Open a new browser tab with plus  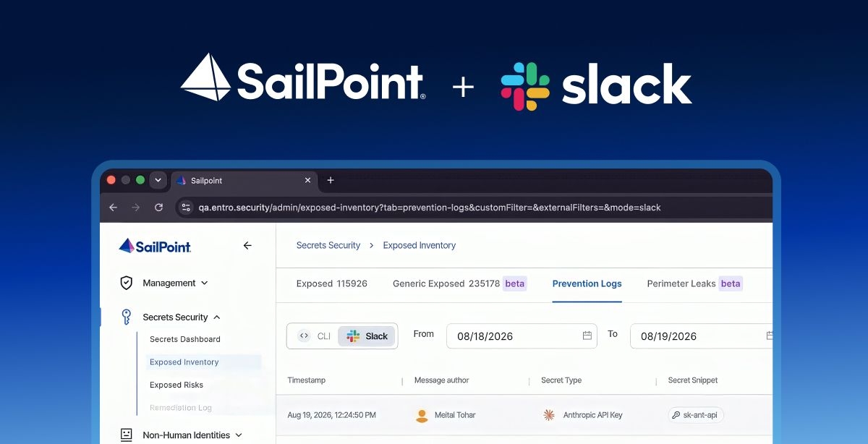(x=331, y=180)
